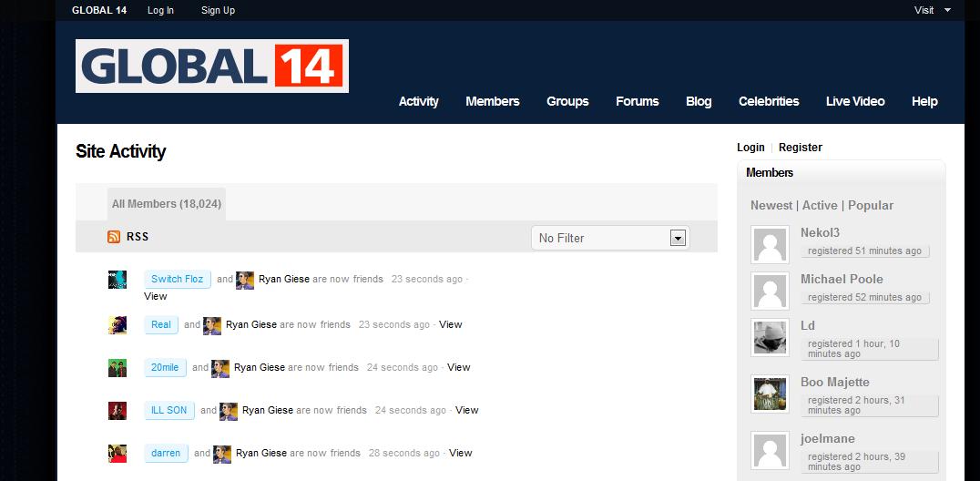Click Log In in the top bar
This screenshot has height=481, width=980.
click(160, 10)
